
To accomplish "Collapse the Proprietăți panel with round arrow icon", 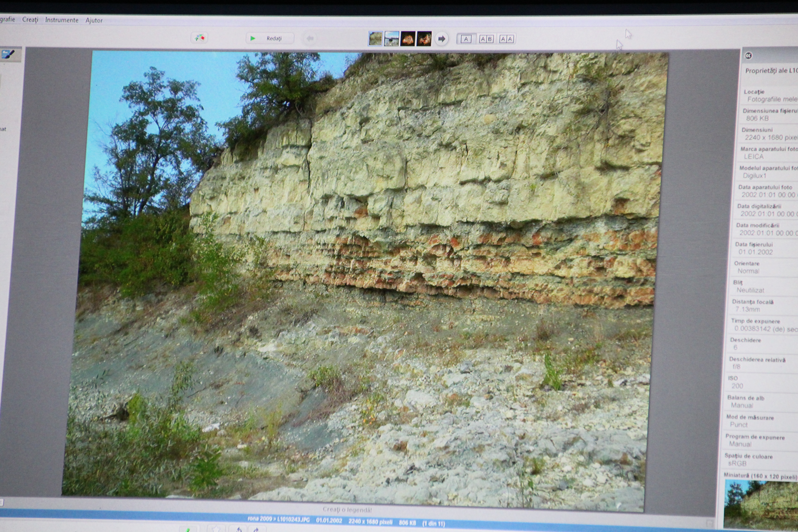I will click(748, 56).
